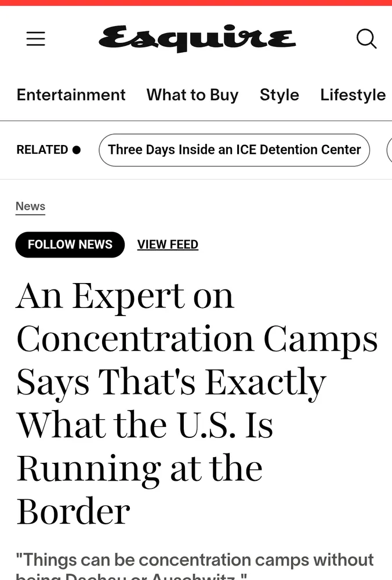Click 'Concentration Camps' in the headline
This screenshot has height=580, width=392.
pyautogui.click(x=197, y=339)
